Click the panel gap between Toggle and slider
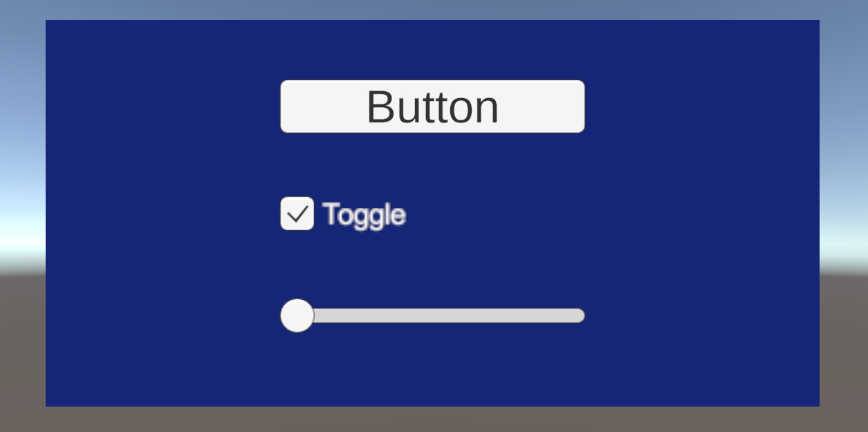The image size is (868, 432). (432, 266)
